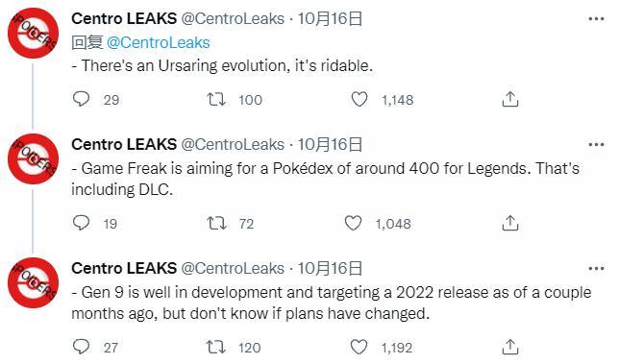This screenshot has height=364, width=619.
Task: Share the Gen 9 development tweet
Action: pos(510,347)
